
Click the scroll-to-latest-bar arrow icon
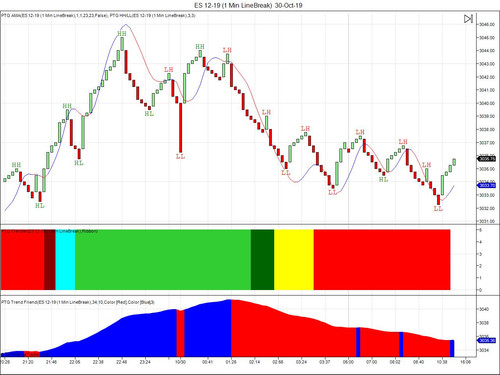click(468, 19)
